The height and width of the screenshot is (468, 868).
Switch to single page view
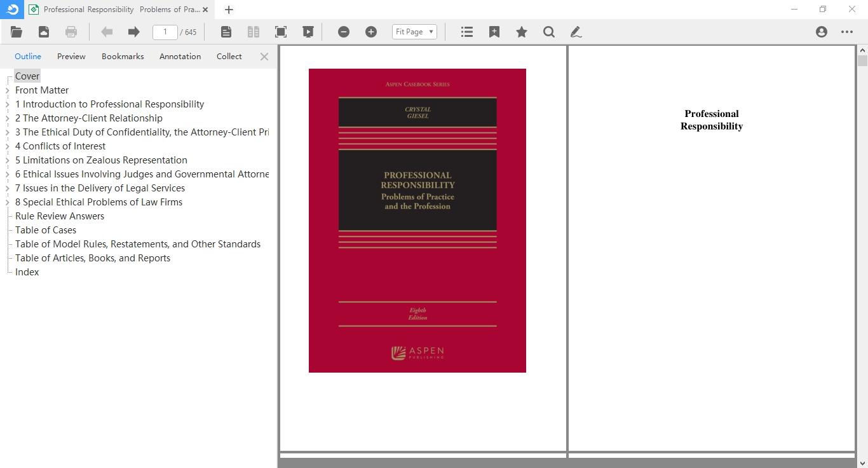tap(226, 32)
